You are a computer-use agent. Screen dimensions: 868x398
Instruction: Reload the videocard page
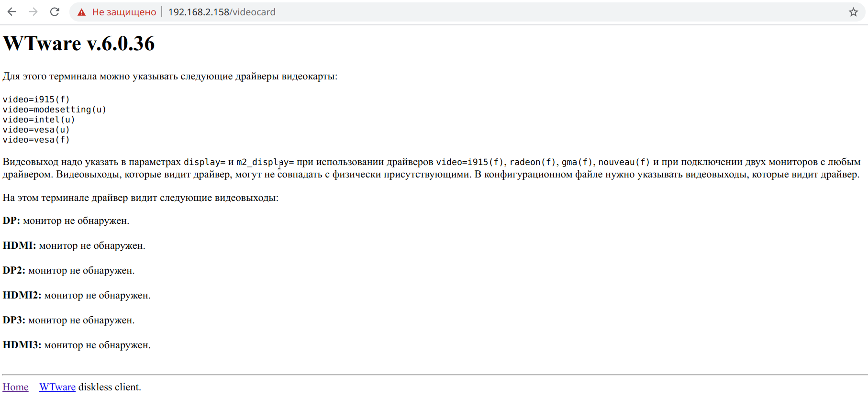pyautogui.click(x=55, y=12)
